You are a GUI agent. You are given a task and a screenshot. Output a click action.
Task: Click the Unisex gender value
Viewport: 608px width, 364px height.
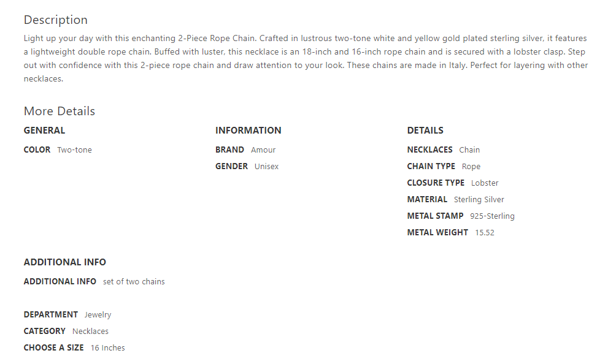pyautogui.click(x=266, y=167)
